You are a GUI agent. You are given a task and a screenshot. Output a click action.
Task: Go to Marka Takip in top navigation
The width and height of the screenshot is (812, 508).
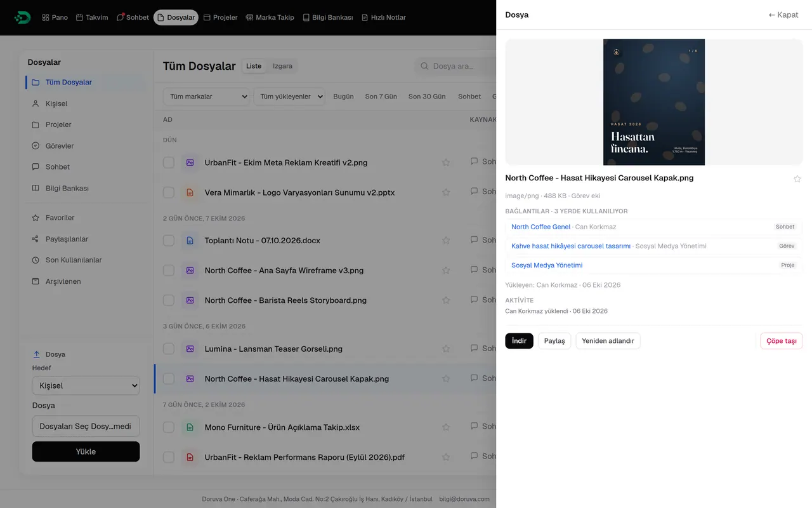point(270,18)
